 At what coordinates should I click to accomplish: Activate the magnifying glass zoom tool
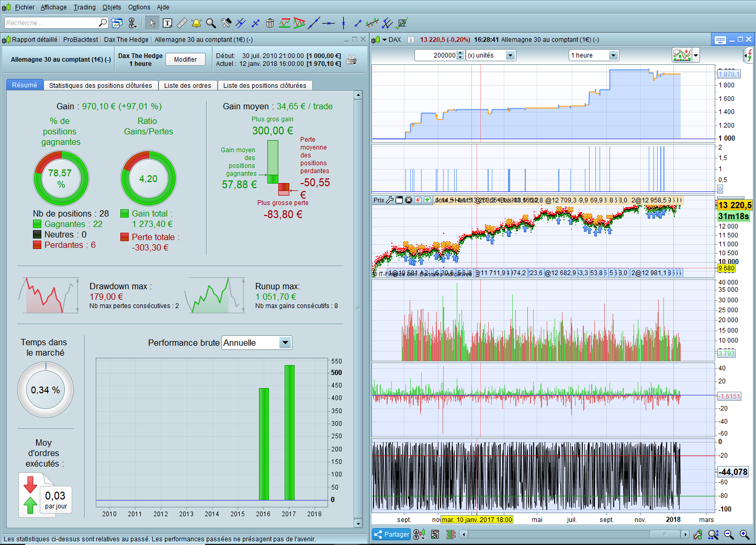211,23
